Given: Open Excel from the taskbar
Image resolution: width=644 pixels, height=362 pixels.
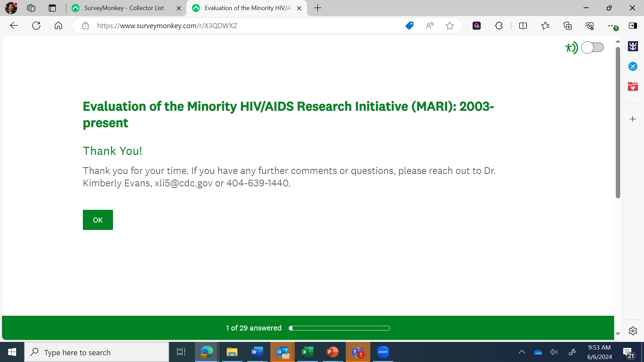Looking at the screenshot, I should pos(307,352).
